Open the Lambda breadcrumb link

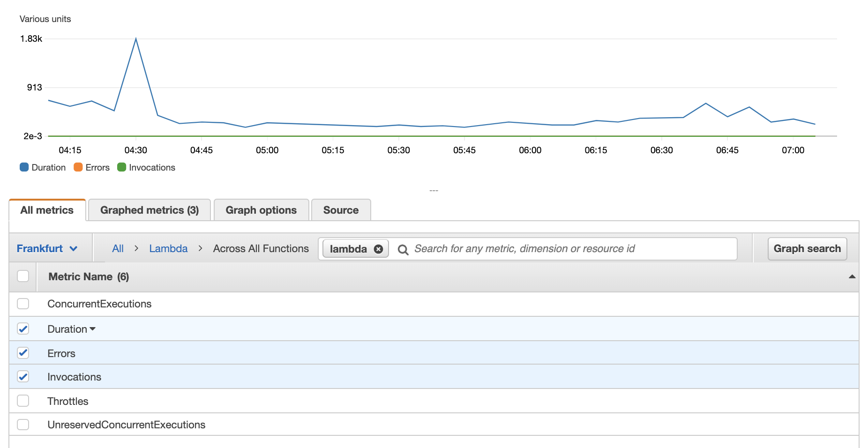[168, 248]
